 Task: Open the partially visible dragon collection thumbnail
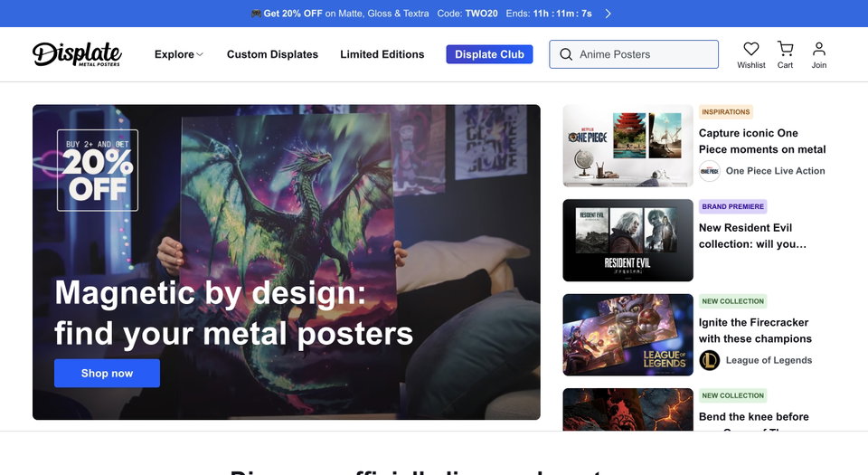coord(627,410)
